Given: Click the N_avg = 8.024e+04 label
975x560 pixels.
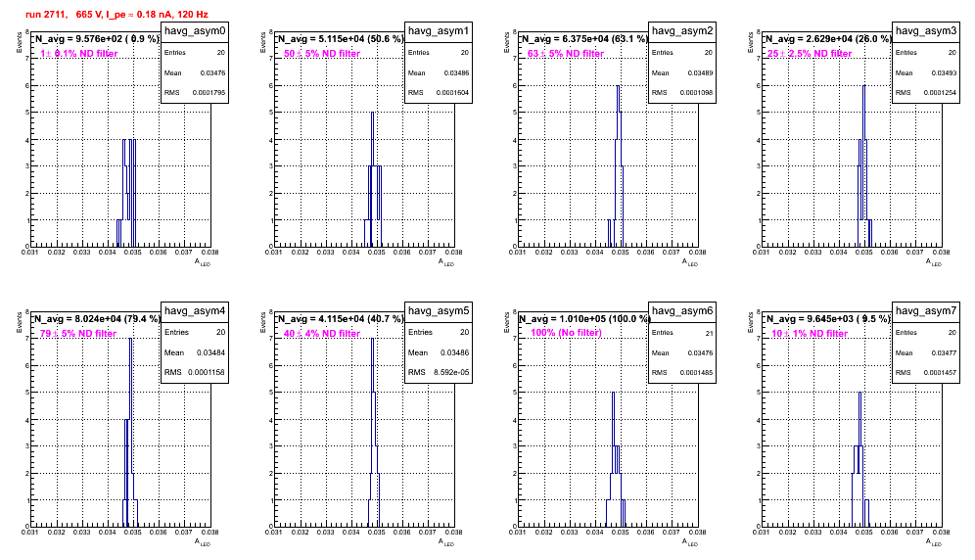Looking at the screenshot, I should [97, 318].
